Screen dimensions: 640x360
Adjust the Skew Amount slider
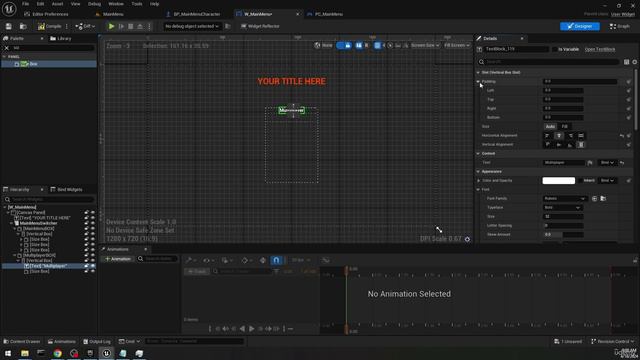(x=563, y=234)
